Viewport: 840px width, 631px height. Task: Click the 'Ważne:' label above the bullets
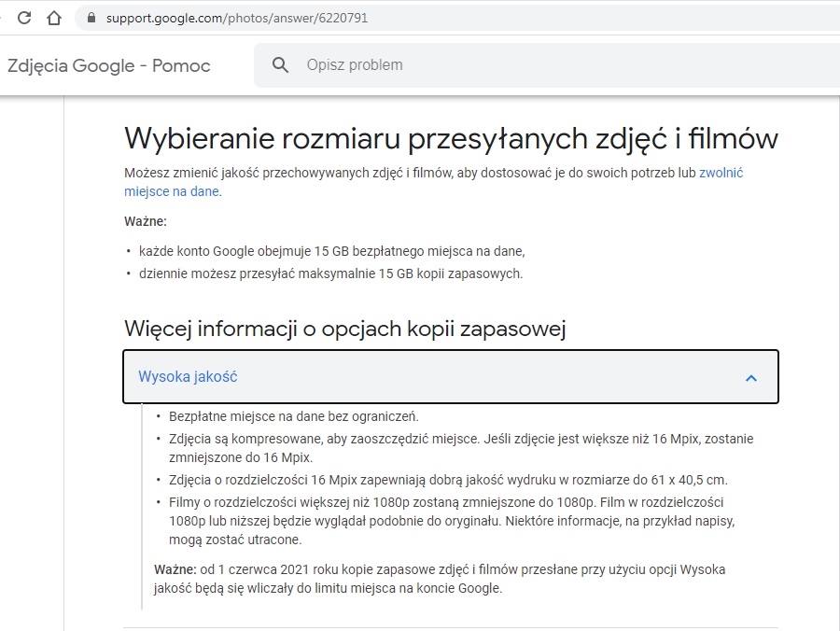pos(146,221)
